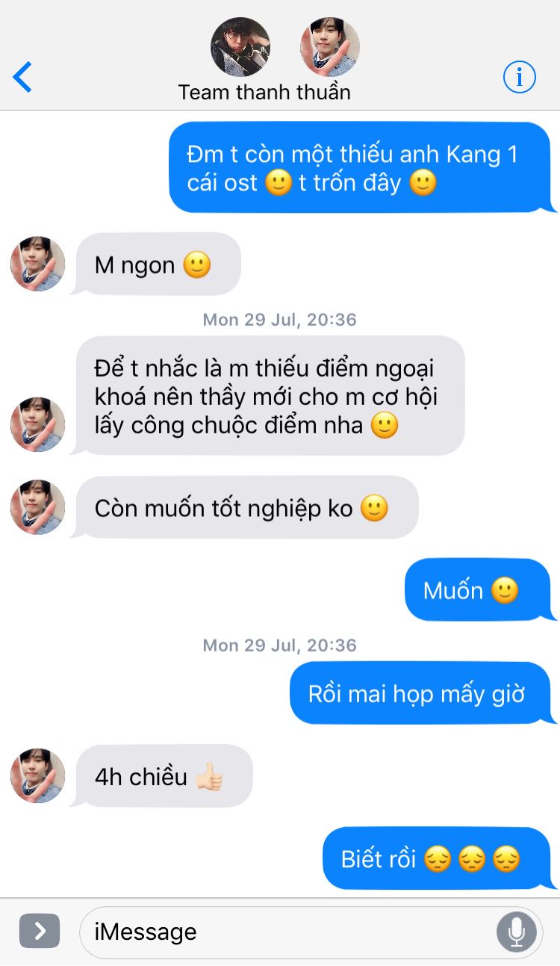Tap left group avatar in header
The height and width of the screenshot is (966, 560).
[x=240, y=47]
